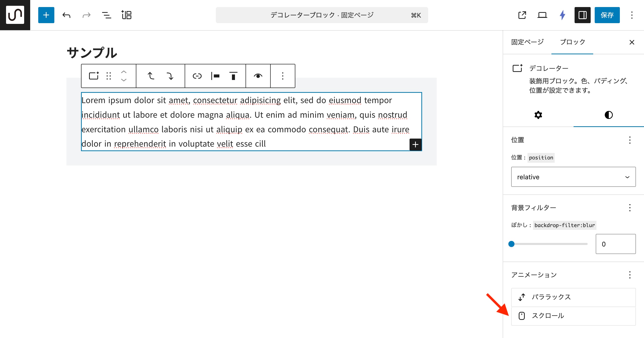Screen dimensions: 644x338
Task: Toggle the eye visibility icon
Action: coord(258,76)
